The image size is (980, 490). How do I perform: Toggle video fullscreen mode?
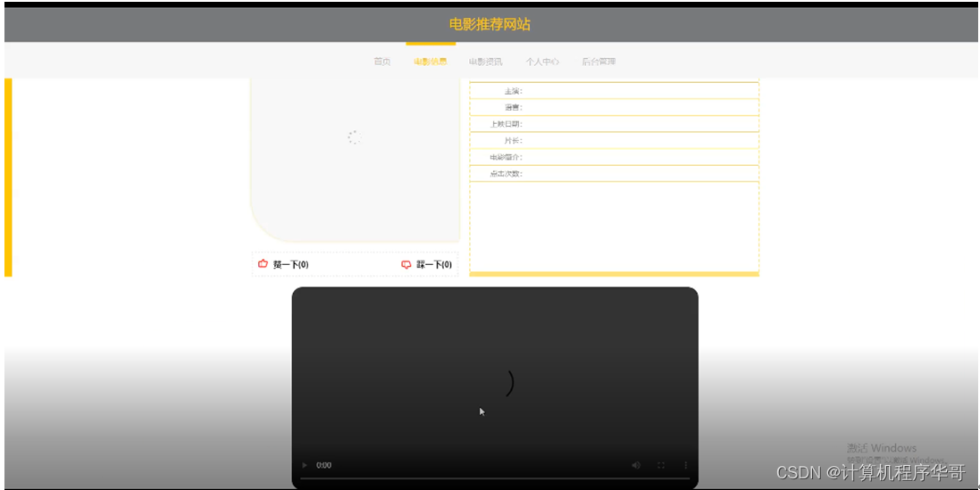click(660, 465)
